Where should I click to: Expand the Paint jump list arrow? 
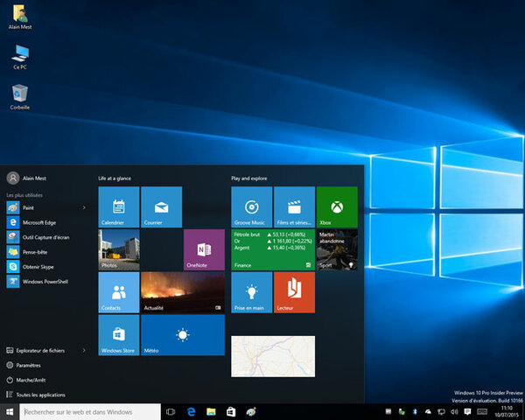coord(84,207)
